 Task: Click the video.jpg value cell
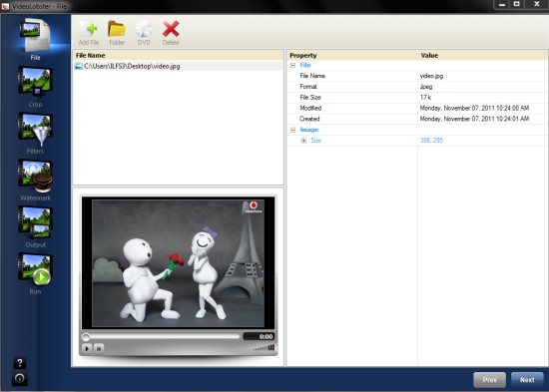[x=482, y=76]
